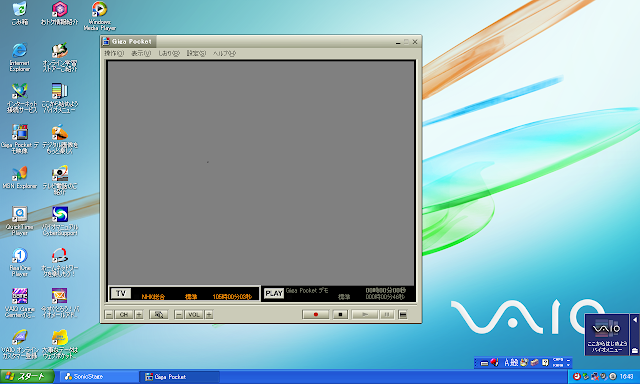Select the QuickTime Player desktop icon
This screenshot has width=640, height=384.
point(20,221)
